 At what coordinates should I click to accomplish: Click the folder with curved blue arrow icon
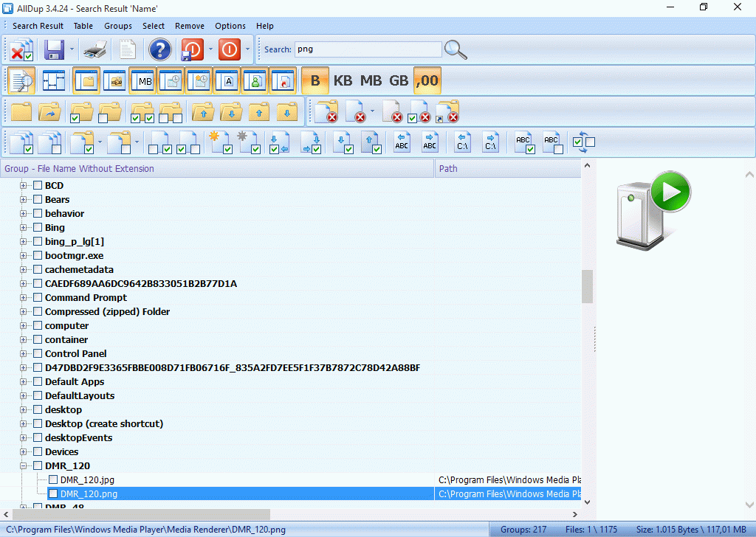point(49,111)
